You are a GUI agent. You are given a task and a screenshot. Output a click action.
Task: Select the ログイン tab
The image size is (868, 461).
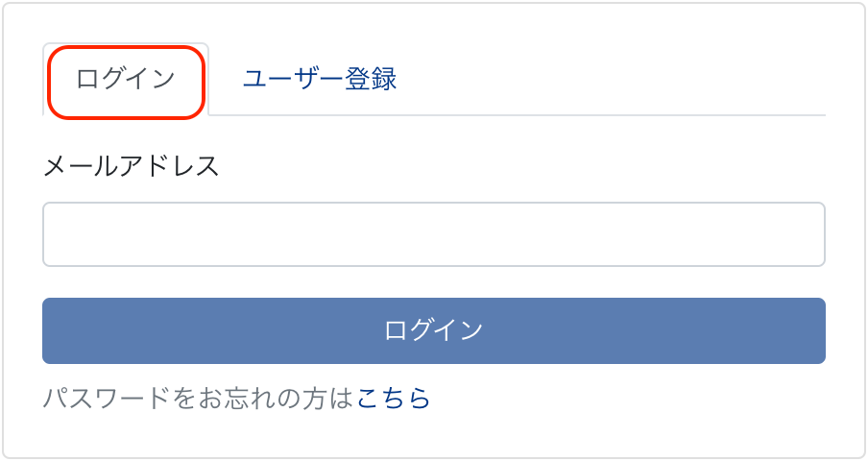pos(126,80)
